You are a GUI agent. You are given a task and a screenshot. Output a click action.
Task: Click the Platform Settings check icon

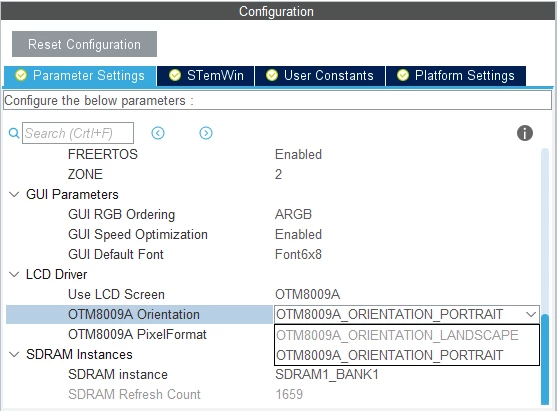point(403,75)
